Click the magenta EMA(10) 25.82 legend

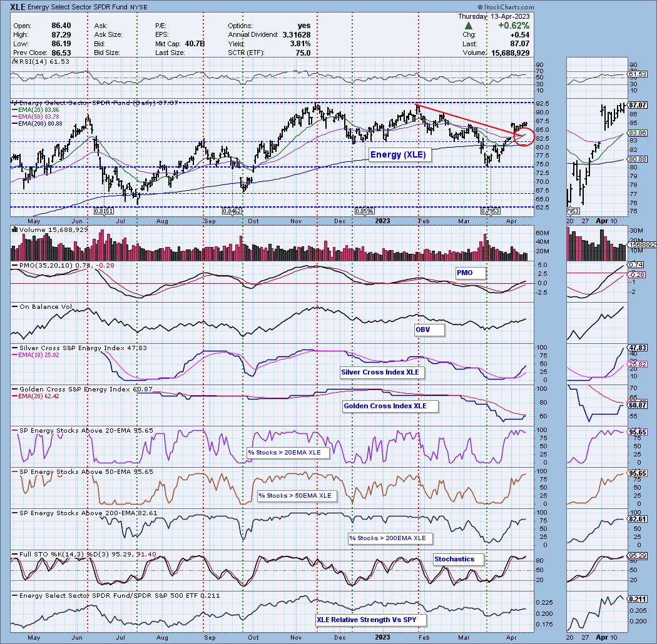pos(35,355)
